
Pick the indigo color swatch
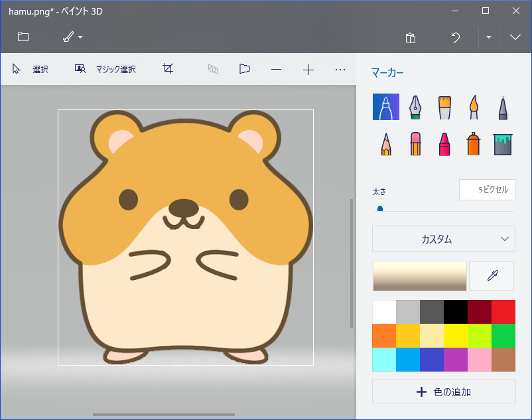click(432, 359)
